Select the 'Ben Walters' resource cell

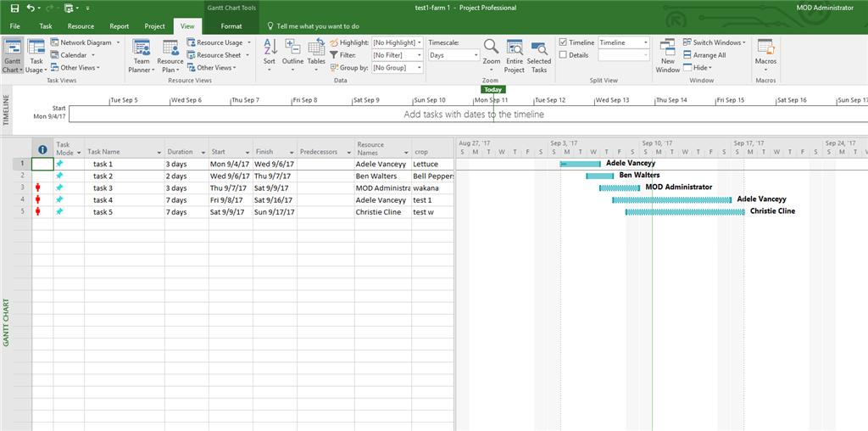pos(382,176)
